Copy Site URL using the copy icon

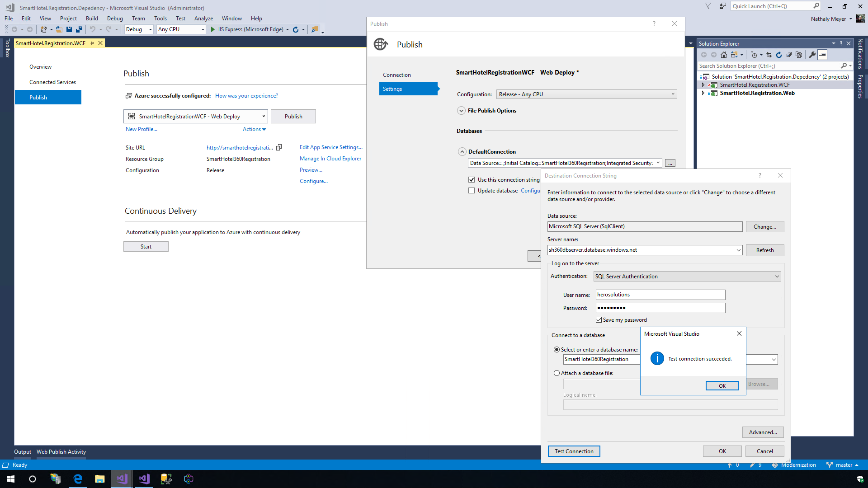[x=279, y=147]
